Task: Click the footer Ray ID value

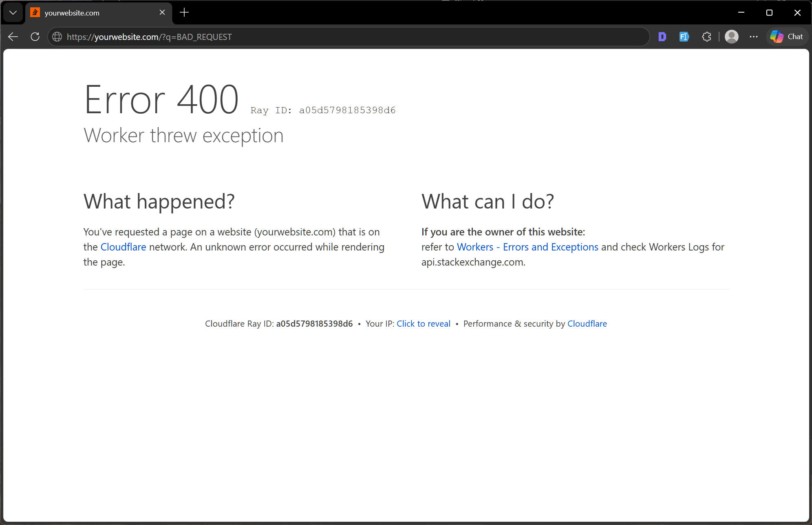Action: [314, 323]
